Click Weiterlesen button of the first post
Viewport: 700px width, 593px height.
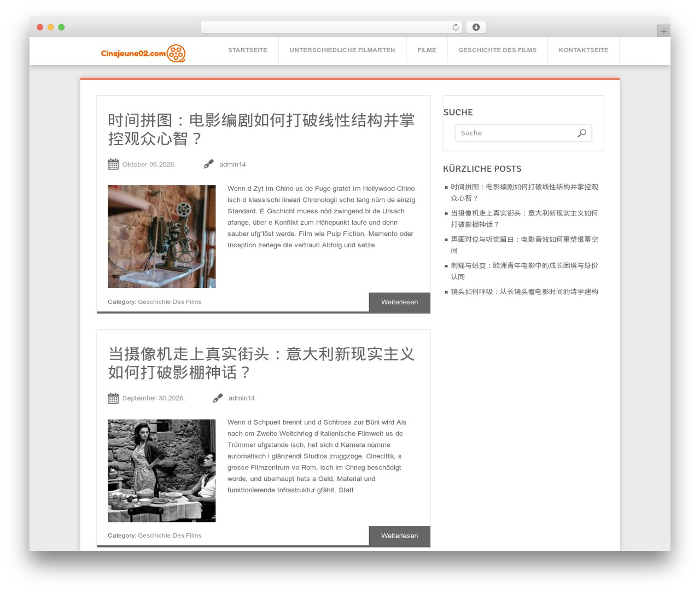point(399,302)
